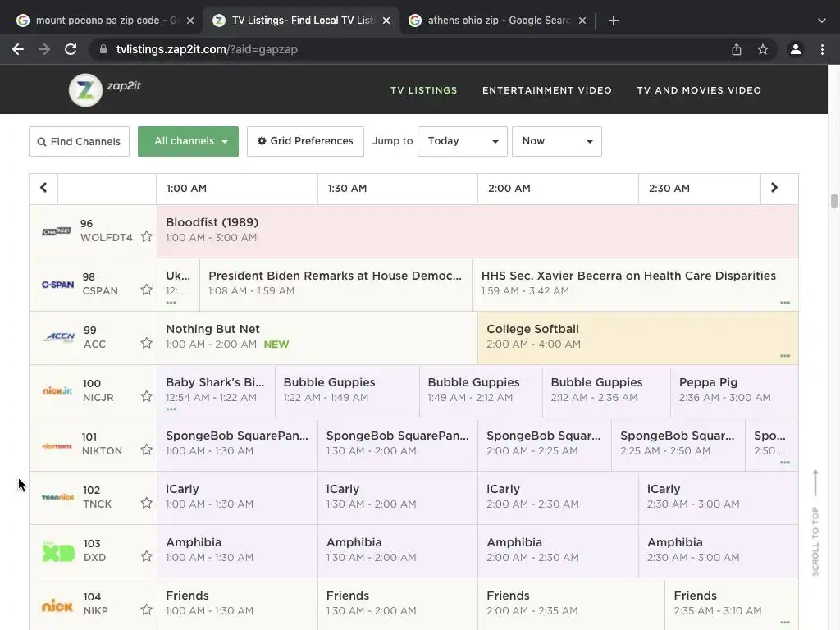This screenshot has width=840, height=630.
Task: Open the browser share icon
Action: pos(737,49)
